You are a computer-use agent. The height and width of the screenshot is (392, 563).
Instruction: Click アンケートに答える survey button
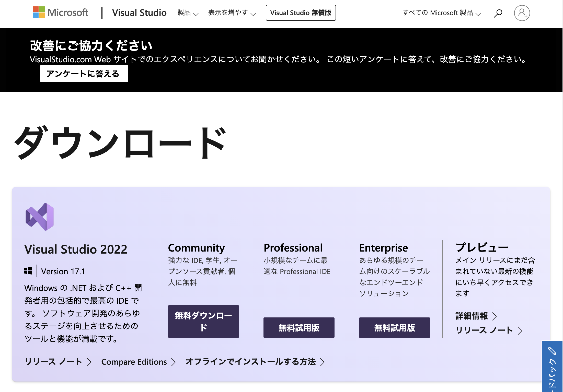tap(84, 74)
